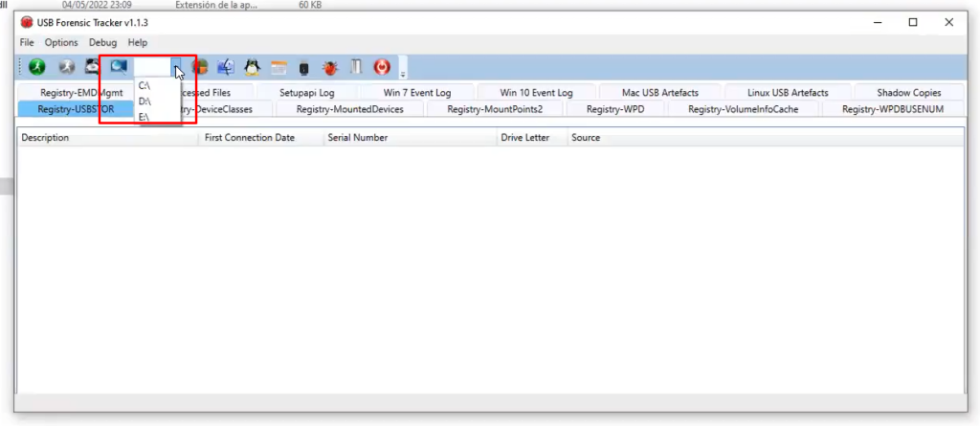Click the grey running man icon
The width and height of the screenshot is (980, 426).
click(x=66, y=67)
